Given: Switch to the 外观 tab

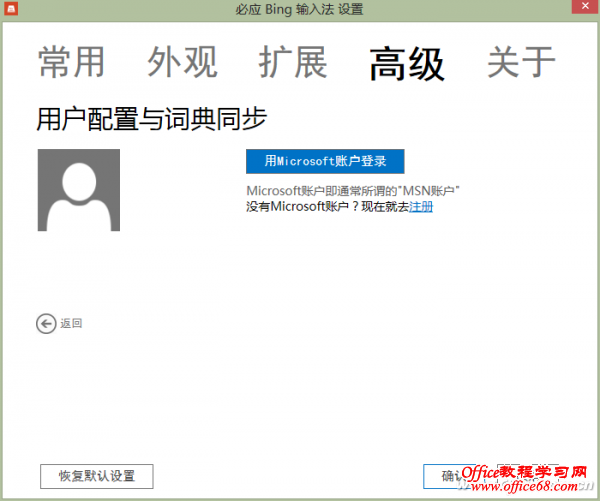Looking at the screenshot, I should tap(183, 62).
